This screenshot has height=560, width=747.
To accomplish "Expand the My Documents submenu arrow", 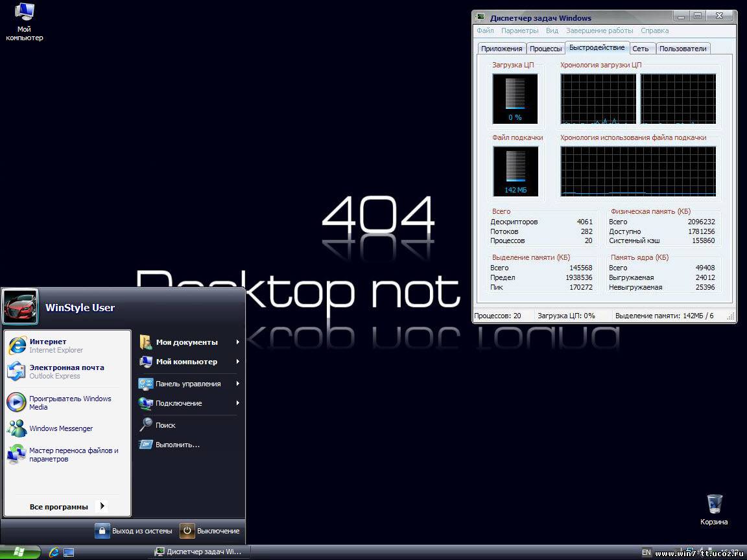I will pos(237,342).
